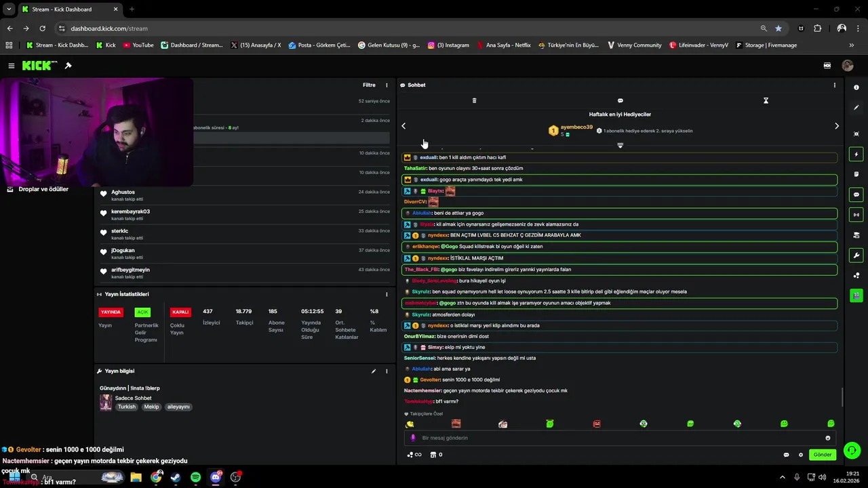Screen dimensions: 868x488
Task: Edit stream info with pencil icon
Action: (x=373, y=371)
